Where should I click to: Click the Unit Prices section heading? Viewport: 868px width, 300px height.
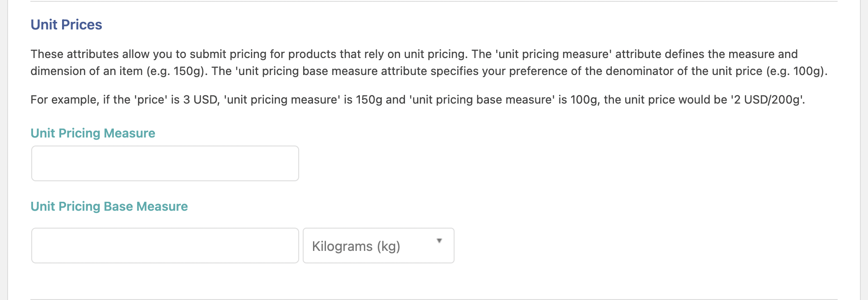(66, 25)
